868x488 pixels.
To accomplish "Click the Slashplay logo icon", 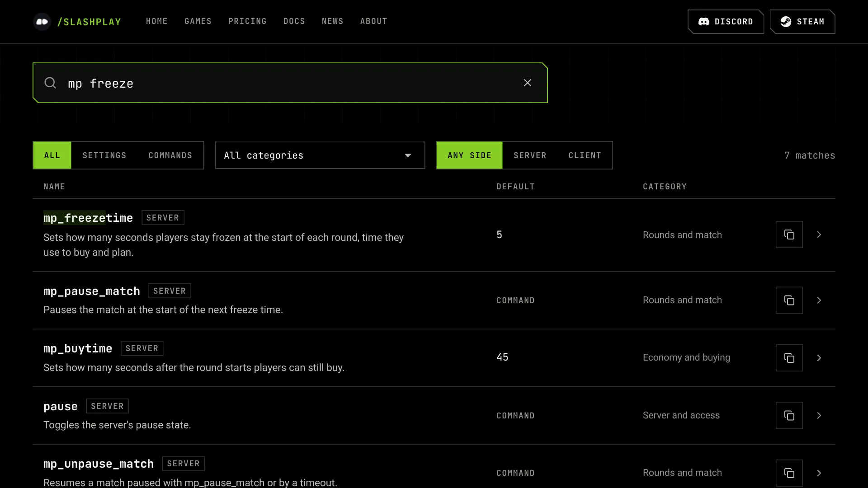I will click(42, 22).
